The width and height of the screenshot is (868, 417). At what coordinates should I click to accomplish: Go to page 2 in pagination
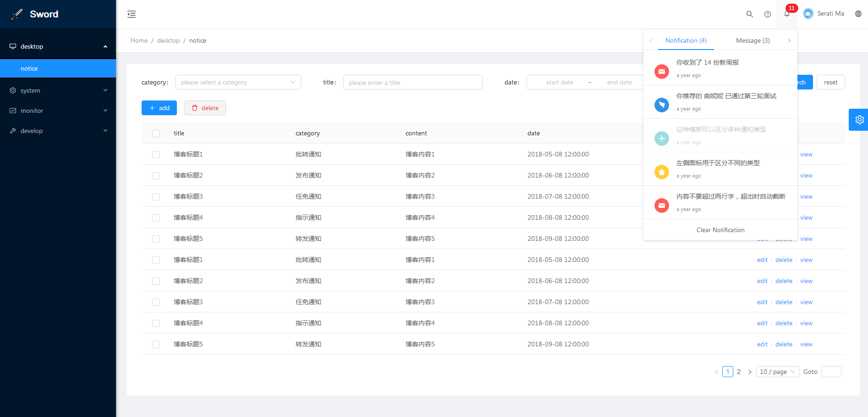tap(738, 372)
